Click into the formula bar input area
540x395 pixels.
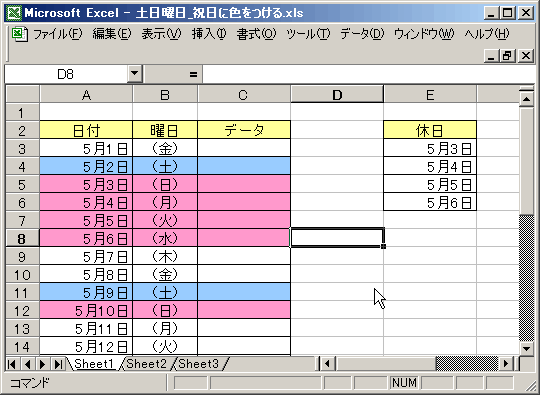368,74
